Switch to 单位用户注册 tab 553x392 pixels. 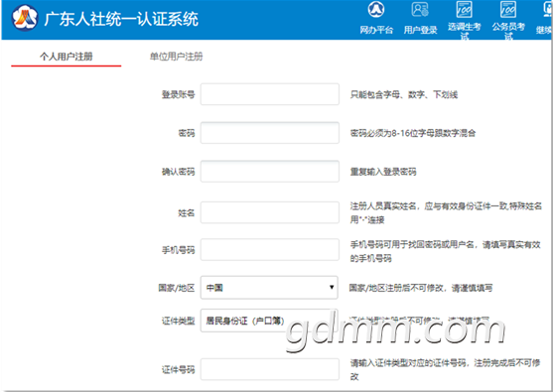point(176,57)
